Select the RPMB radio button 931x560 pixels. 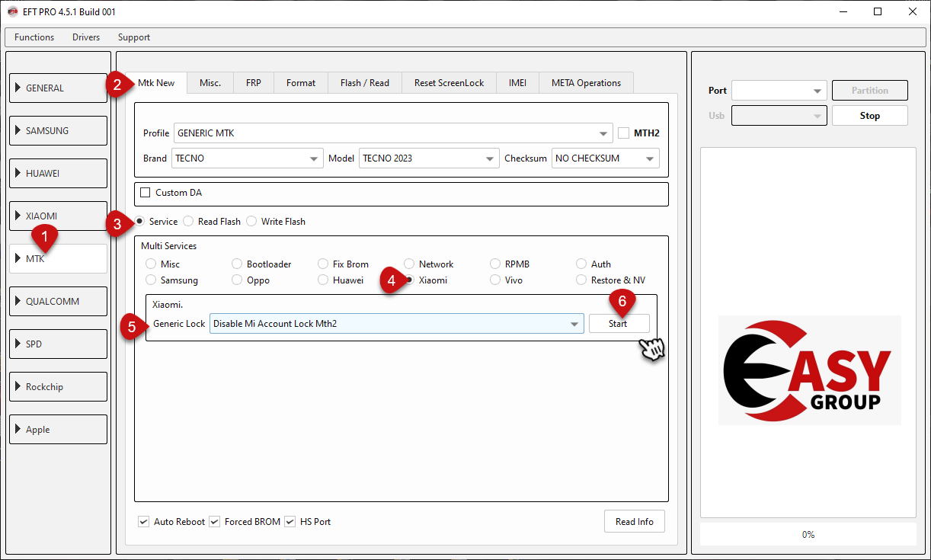495,264
